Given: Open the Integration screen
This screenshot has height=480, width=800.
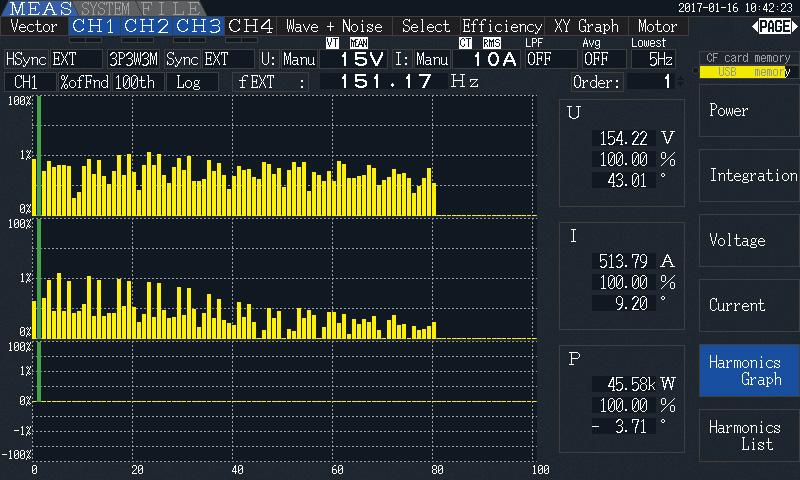Looking at the screenshot, I should pyautogui.click(x=749, y=175).
